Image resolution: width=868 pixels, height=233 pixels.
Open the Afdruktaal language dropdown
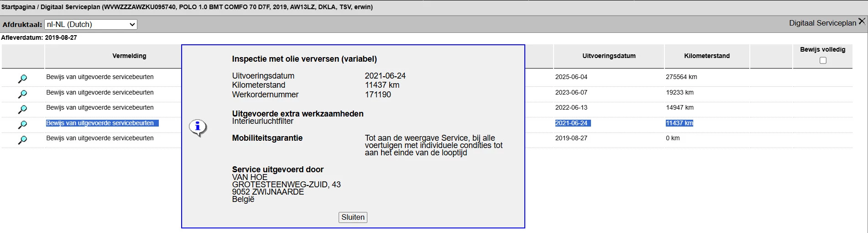pyautogui.click(x=90, y=25)
